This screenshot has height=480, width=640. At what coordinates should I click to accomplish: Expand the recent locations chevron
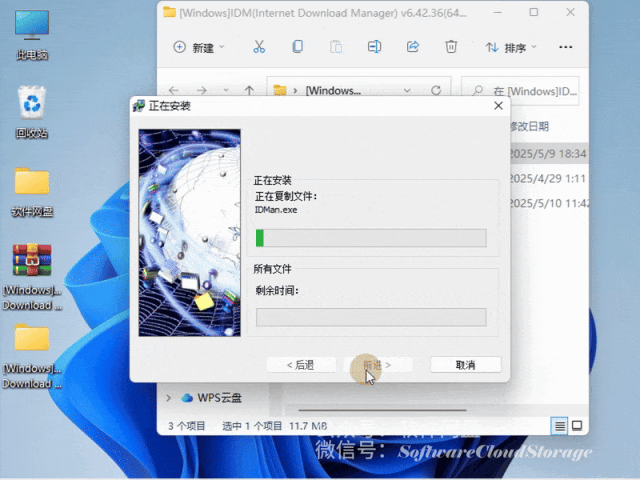pyautogui.click(x=226, y=90)
